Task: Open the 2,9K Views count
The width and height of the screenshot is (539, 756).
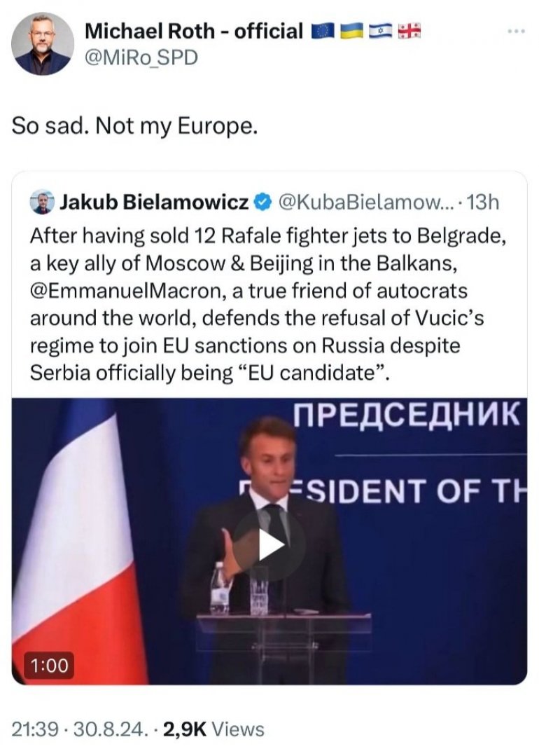Action: pos(213,729)
